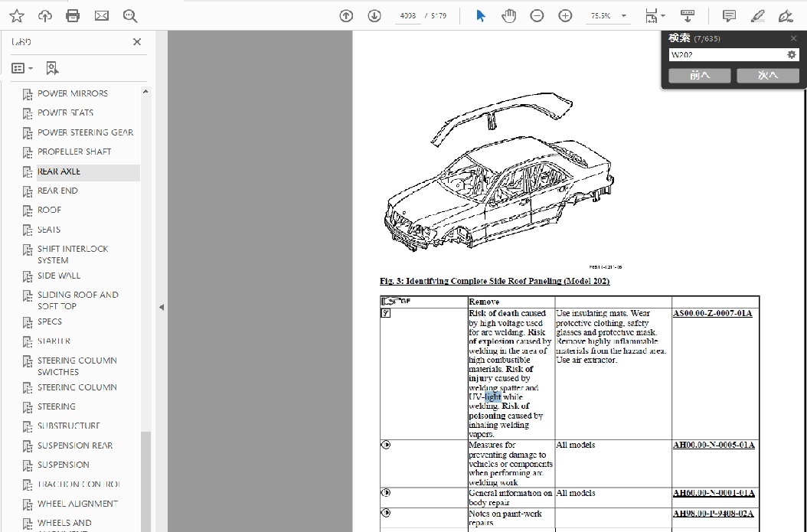The width and height of the screenshot is (807, 532).
Task: Go to previous page arrow
Action: (x=346, y=16)
